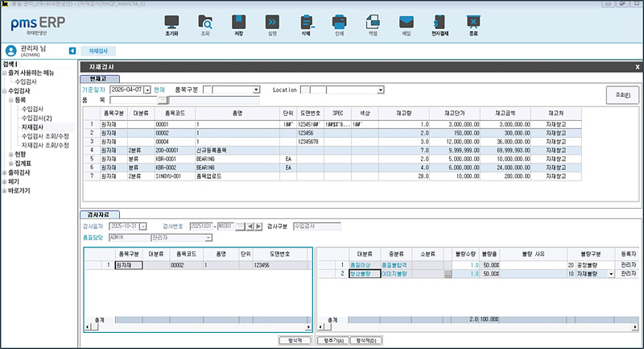Expand the 출하검사 tree node

4,172
